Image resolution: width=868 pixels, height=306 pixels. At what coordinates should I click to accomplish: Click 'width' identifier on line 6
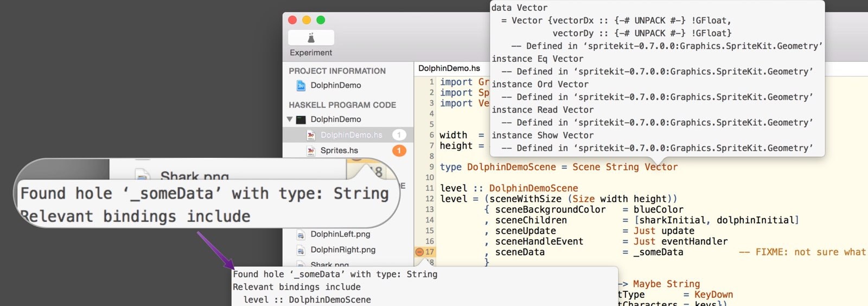[453, 135]
